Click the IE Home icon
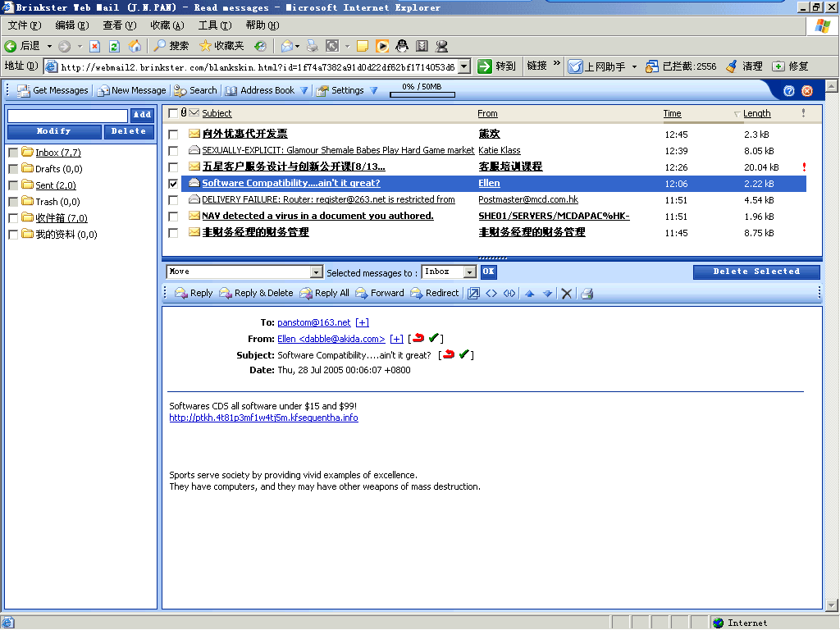The width and height of the screenshot is (840, 630). tap(135, 46)
